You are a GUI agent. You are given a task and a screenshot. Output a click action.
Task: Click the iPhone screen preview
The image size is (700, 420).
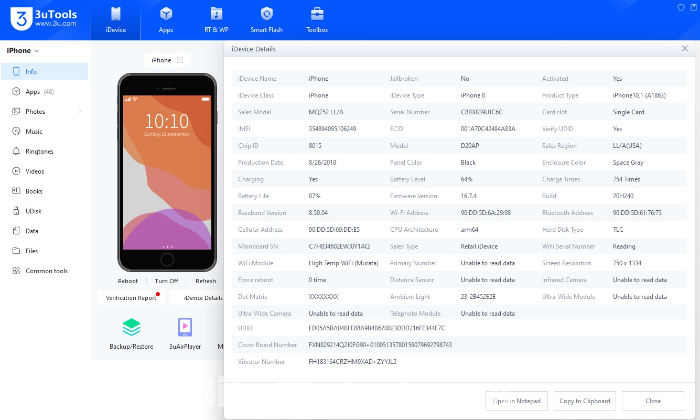pos(167,172)
